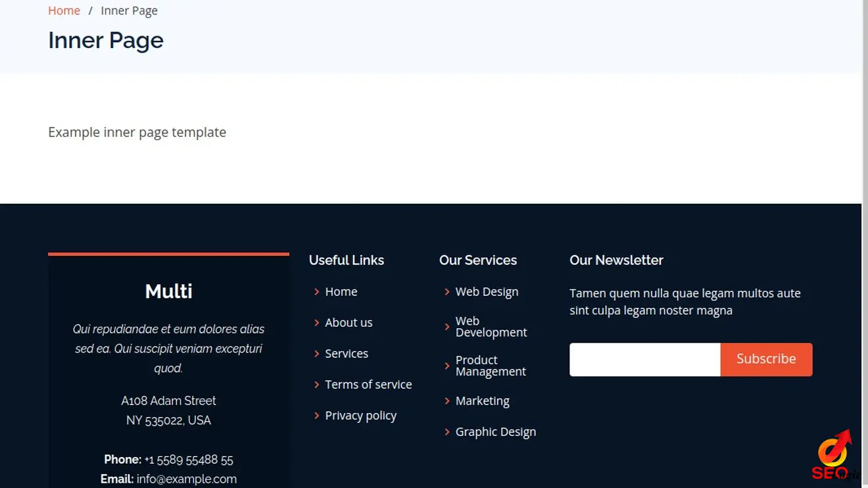
Task: Click the chevron icon beside Privacy policy
Action: pyautogui.click(x=316, y=416)
